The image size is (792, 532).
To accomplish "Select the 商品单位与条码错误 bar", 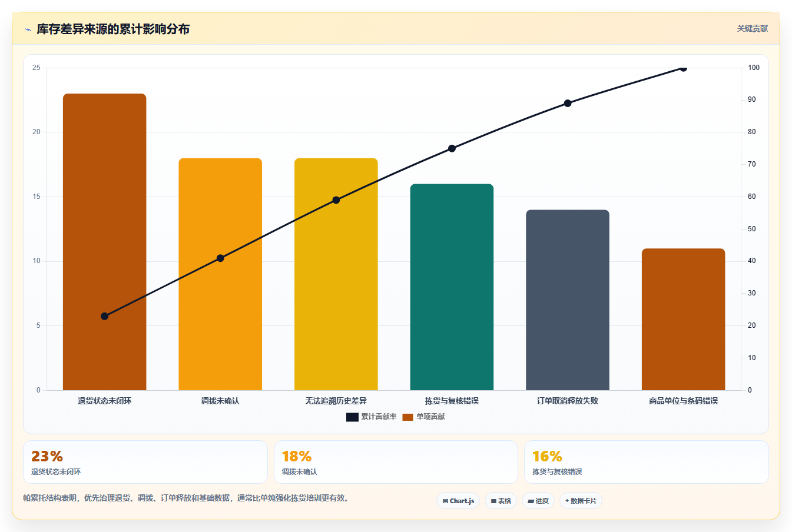I will (x=683, y=320).
